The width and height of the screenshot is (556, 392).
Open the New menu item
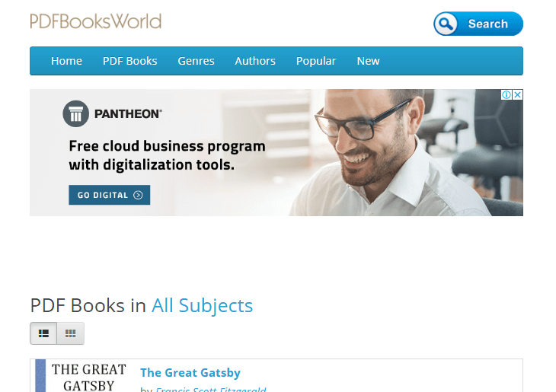(368, 61)
